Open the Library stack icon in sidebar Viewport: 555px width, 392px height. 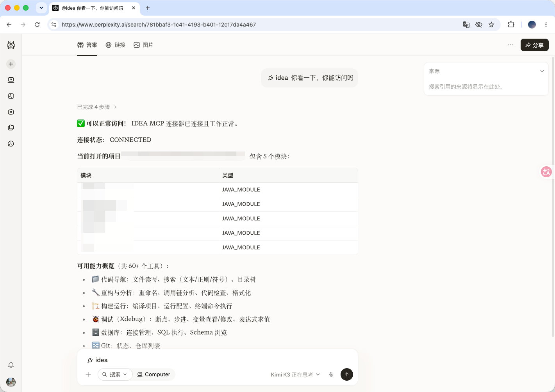(x=11, y=128)
